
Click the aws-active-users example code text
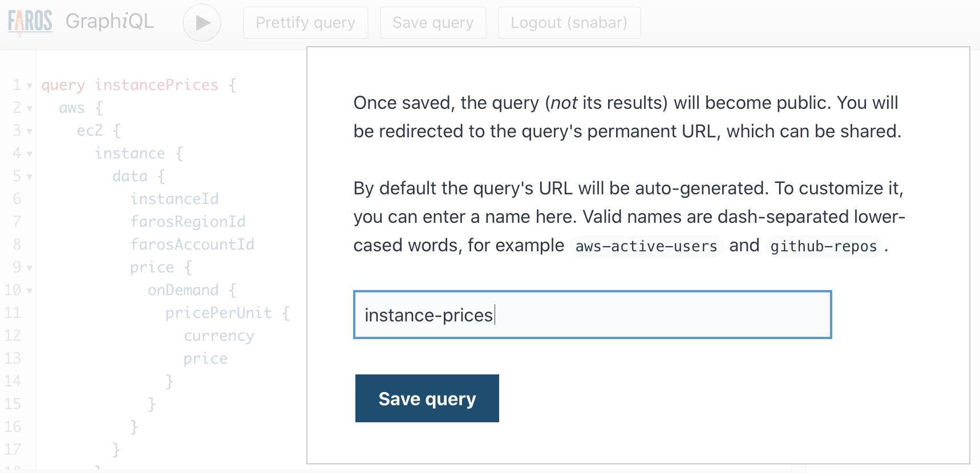(x=646, y=246)
